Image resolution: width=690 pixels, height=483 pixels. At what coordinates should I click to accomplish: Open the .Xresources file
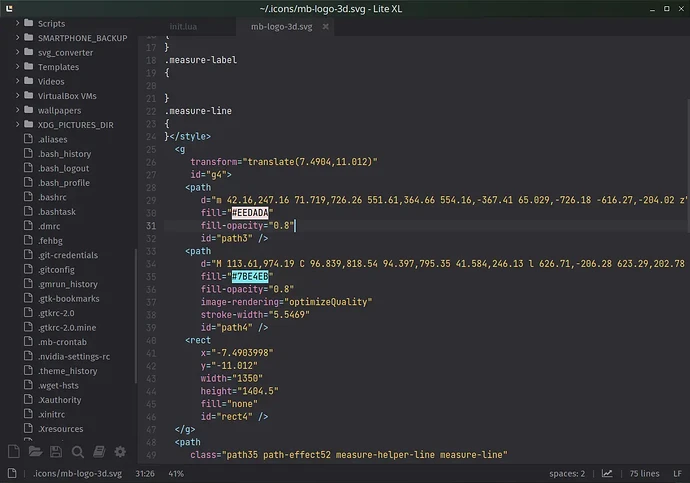tap(59, 427)
